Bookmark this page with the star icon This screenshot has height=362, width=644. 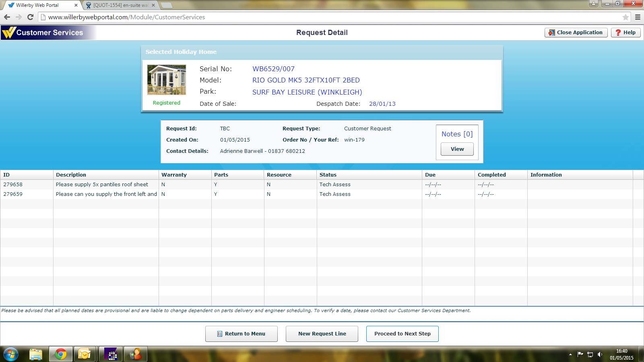point(625,17)
